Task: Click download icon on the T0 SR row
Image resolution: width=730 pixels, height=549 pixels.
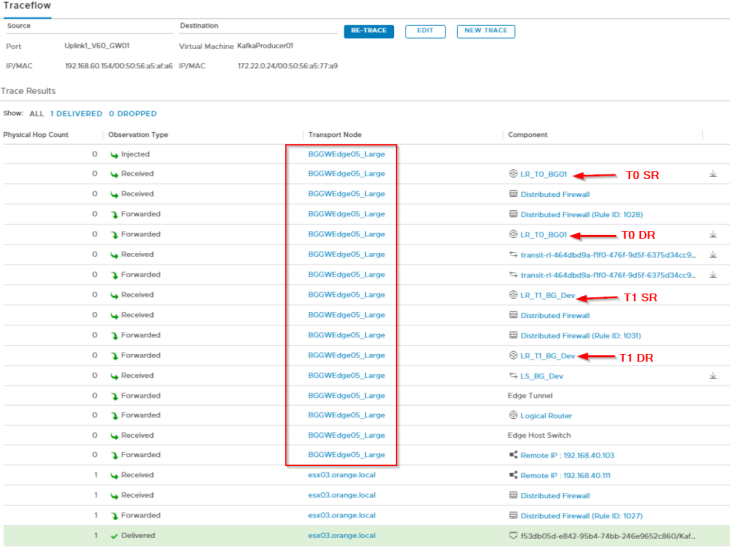Action: tap(714, 174)
